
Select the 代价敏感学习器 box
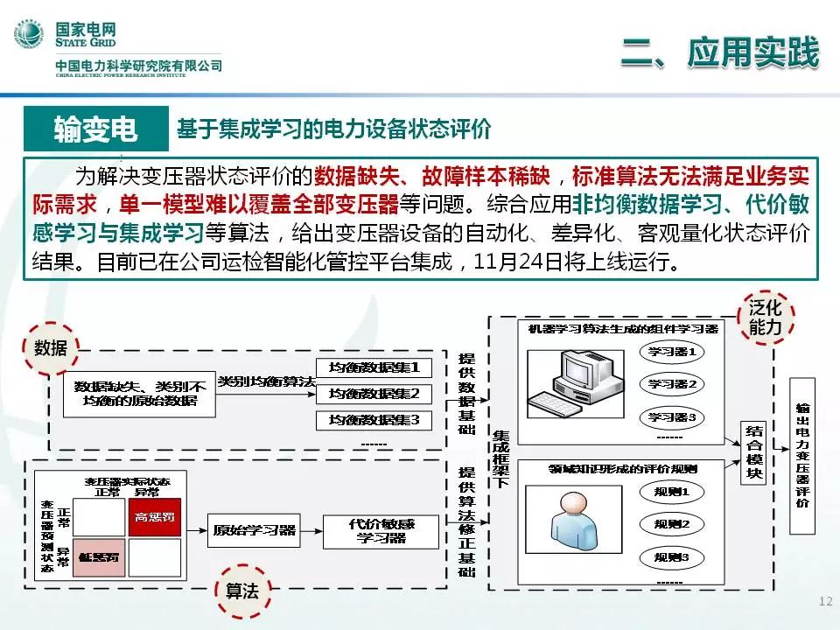(x=381, y=530)
